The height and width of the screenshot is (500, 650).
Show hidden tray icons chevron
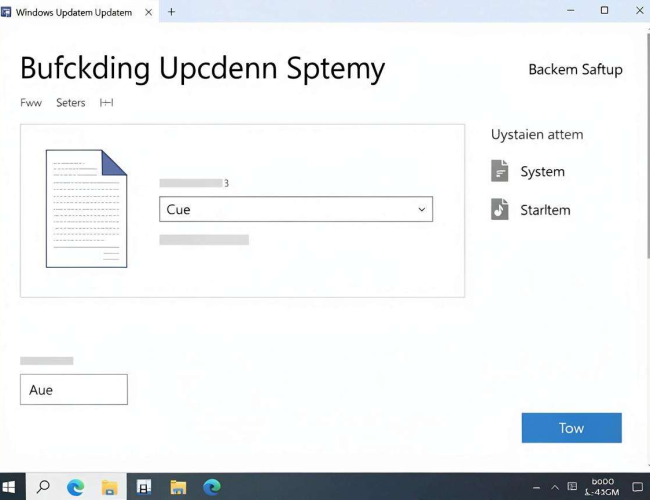[x=555, y=487]
